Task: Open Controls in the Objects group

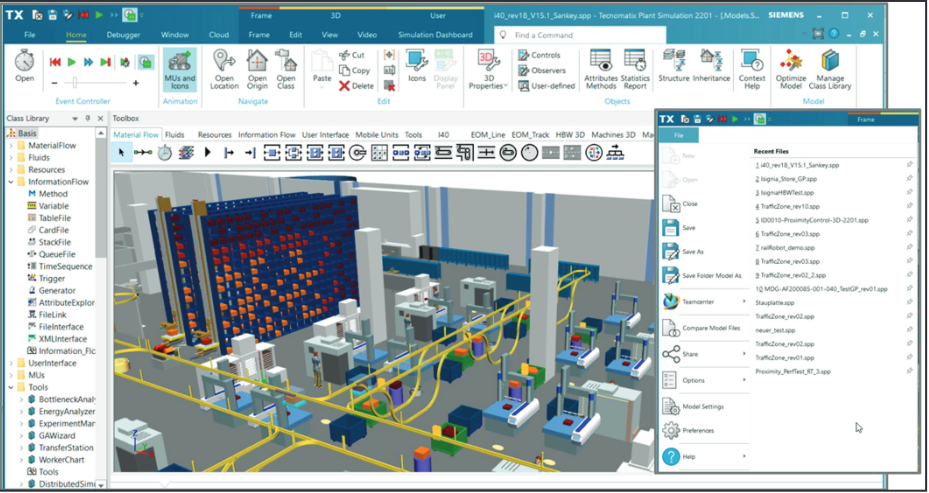Action: pos(539,55)
